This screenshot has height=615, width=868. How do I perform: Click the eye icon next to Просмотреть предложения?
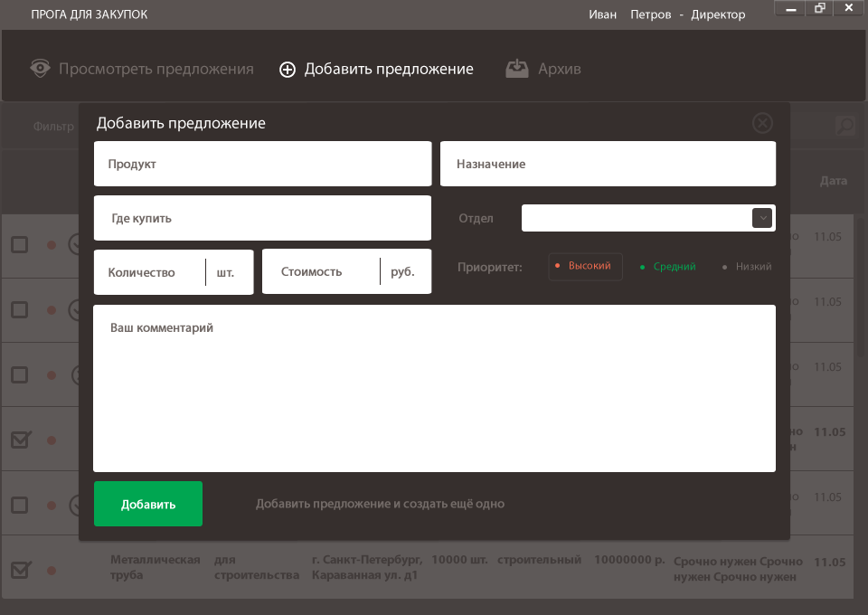pos(38,68)
